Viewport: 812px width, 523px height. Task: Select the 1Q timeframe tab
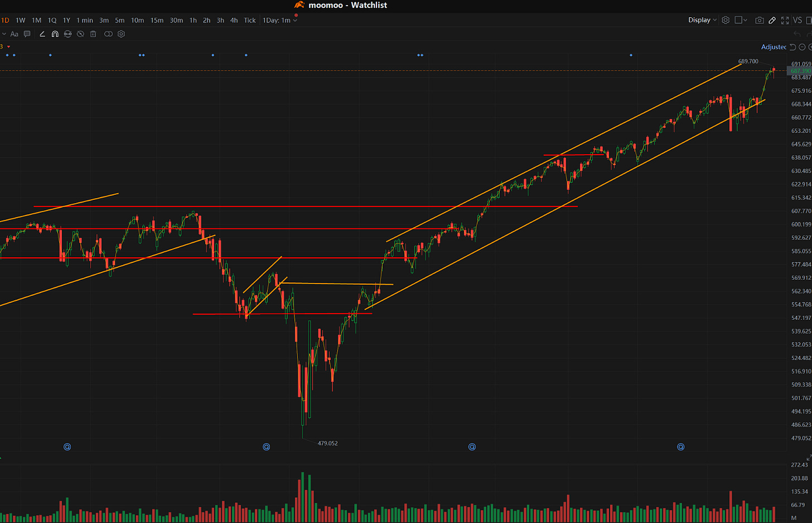pos(52,20)
